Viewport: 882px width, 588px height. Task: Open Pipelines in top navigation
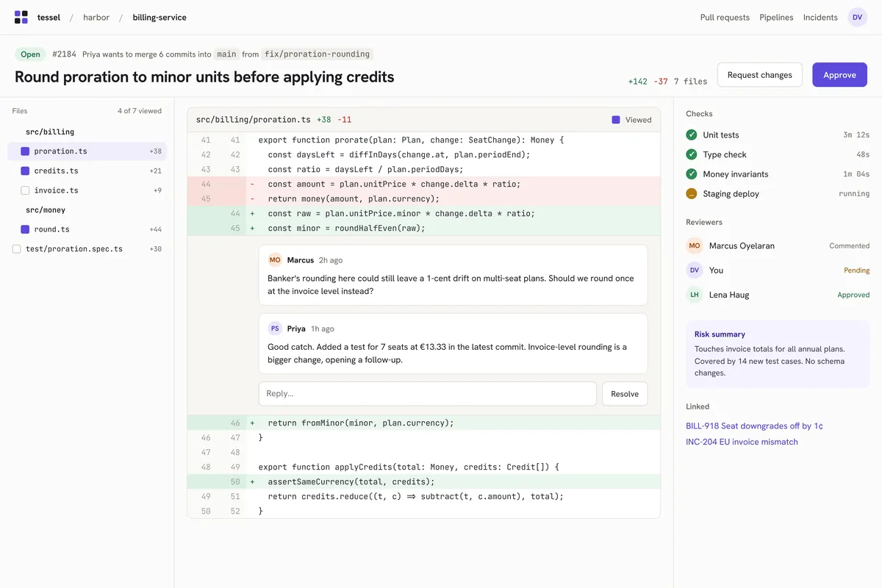pyautogui.click(x=776, y=18)
